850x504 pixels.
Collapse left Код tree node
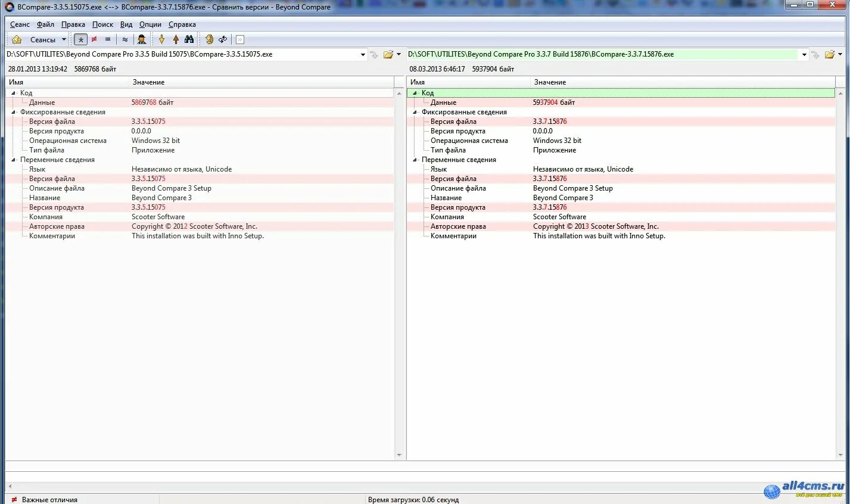pos(14,93)
